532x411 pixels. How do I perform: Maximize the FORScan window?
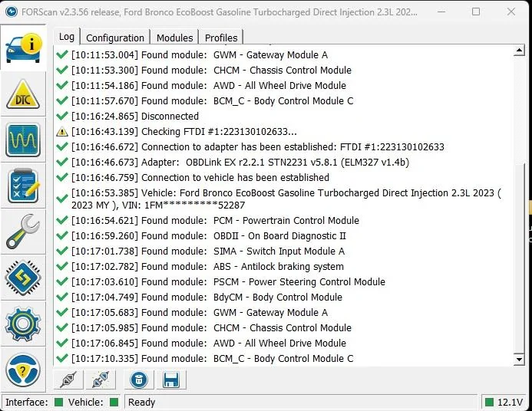[476, 12]
